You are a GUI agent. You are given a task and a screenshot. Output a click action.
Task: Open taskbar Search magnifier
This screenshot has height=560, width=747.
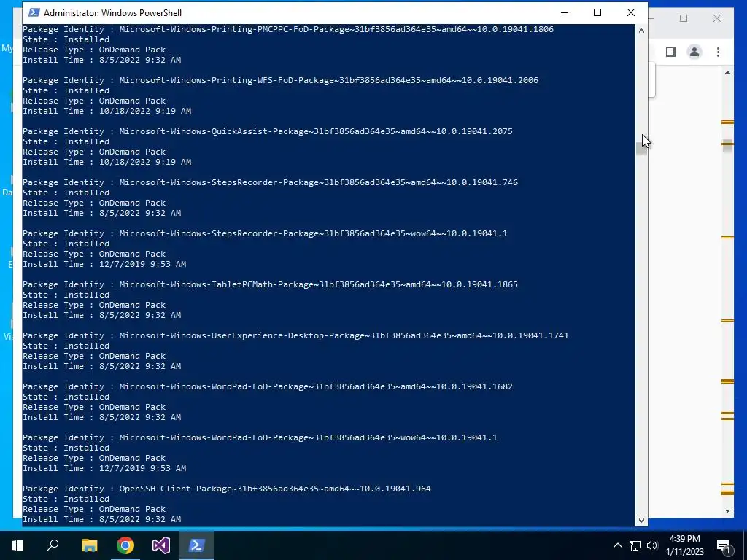[53, 545]
